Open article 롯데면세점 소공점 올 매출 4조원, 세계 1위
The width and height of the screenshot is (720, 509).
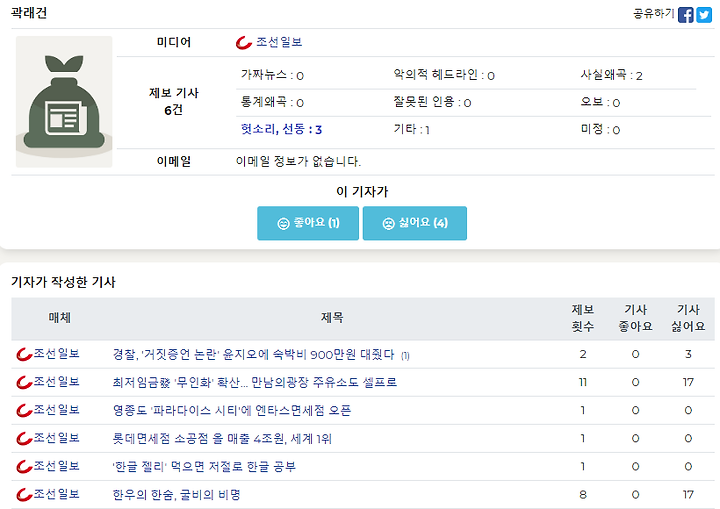click(x=222, y=439)
